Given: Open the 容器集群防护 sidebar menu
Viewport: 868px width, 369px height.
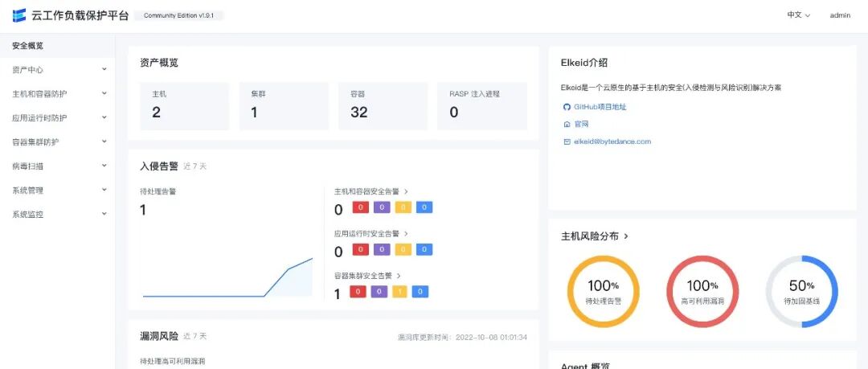Looking at the screenshot, I should 58,141.
